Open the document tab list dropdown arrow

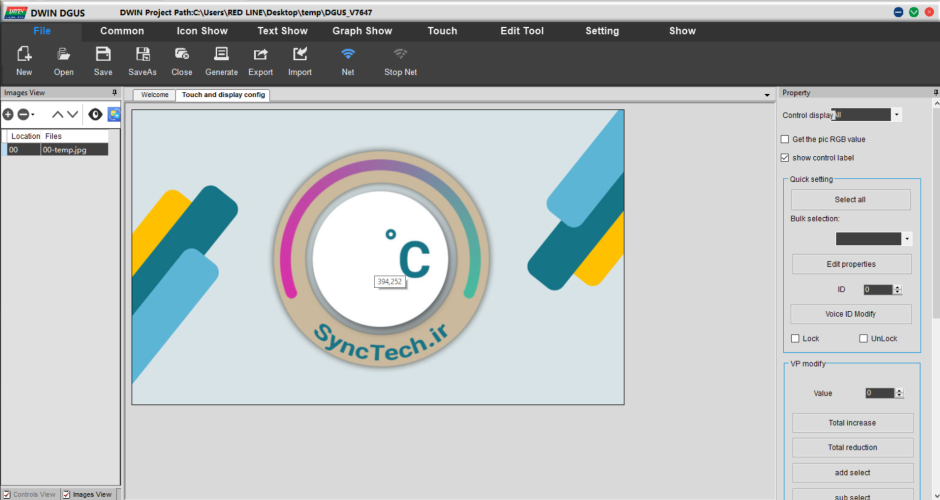click(765, 96)
